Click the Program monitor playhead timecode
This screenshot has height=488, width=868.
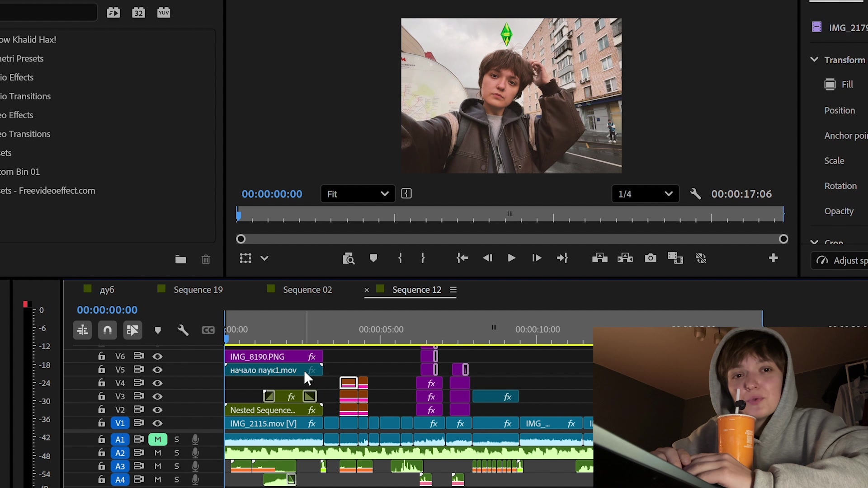pos(272,194)
